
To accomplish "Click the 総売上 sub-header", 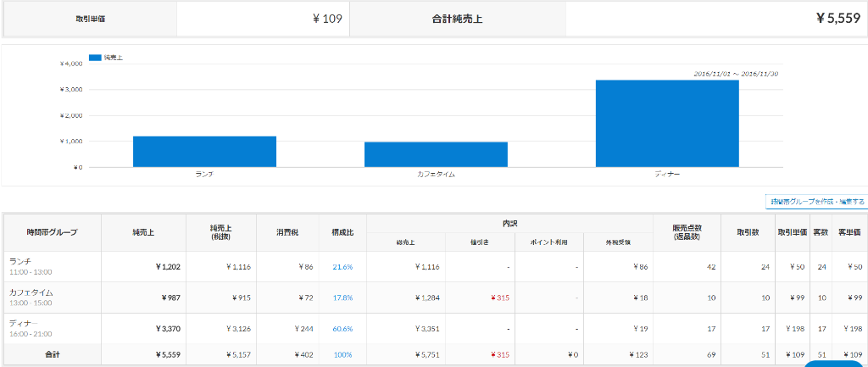I will point(406,242).
